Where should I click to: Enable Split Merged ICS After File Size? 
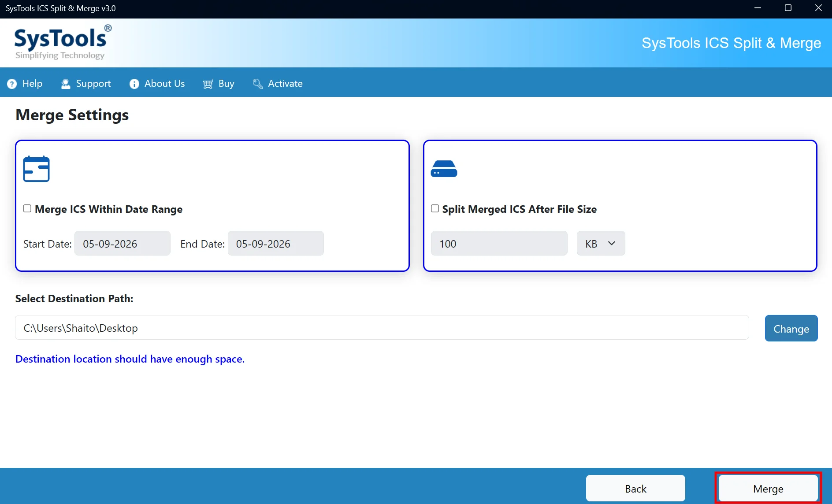(435, 208)
